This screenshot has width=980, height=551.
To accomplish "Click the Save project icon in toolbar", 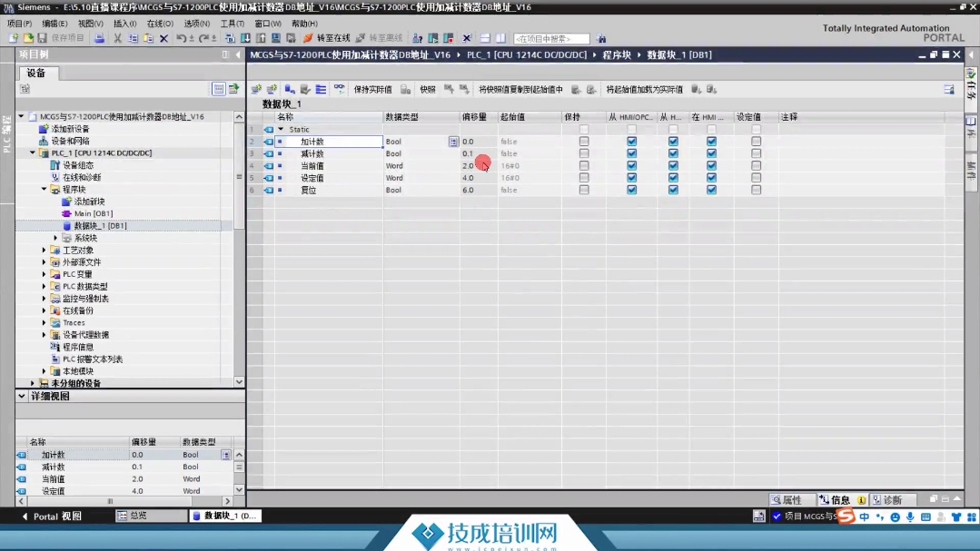I will pyautogui.click(x=42, y=38).
